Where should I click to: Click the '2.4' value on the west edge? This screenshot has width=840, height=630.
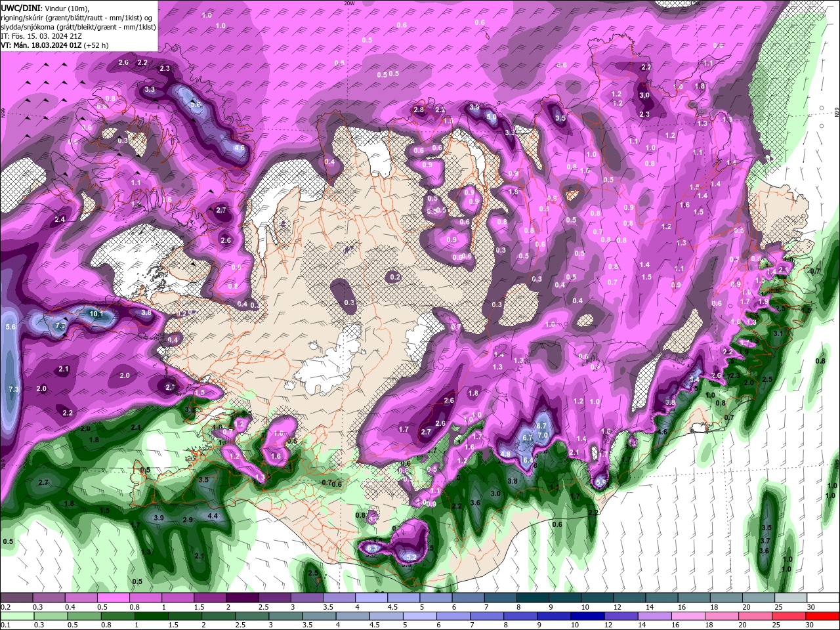point(60,219)
